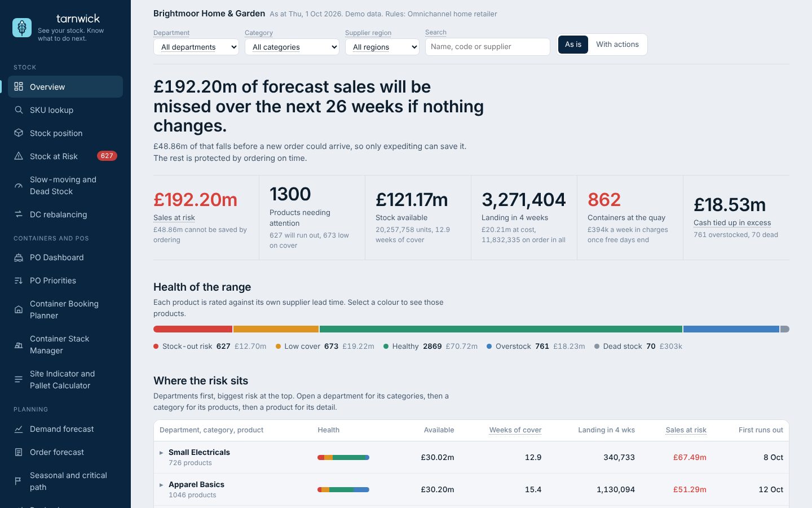Go to SKU lookup page
This screenshot has height=508, width=812.
point(65,110)
